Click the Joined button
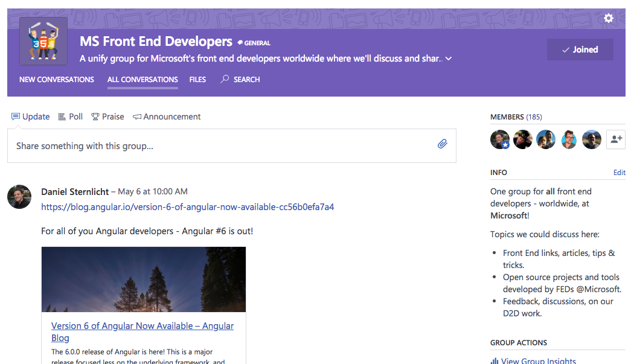The width and height of the screenshot is (634, 364). (580, 49)
